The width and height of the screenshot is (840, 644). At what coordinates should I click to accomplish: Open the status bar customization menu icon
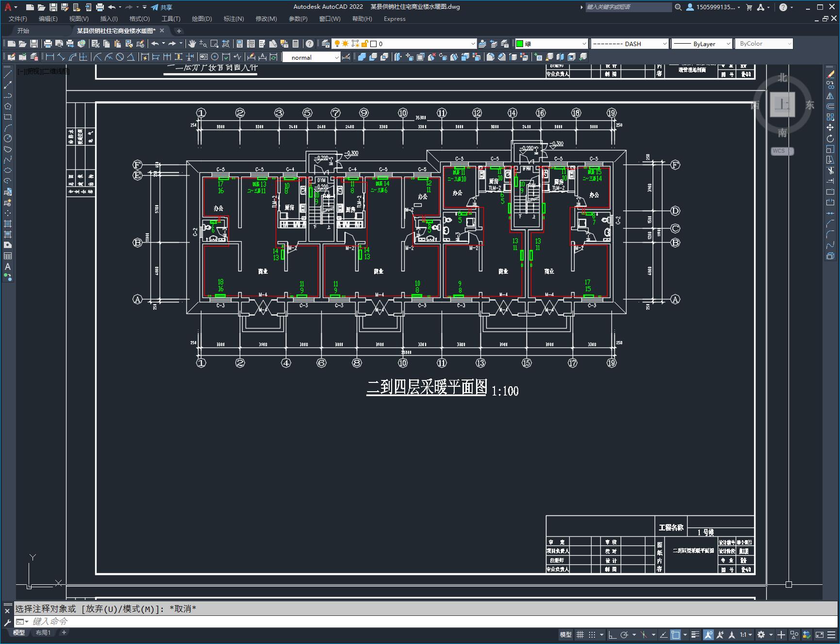(x=831, y=635)
